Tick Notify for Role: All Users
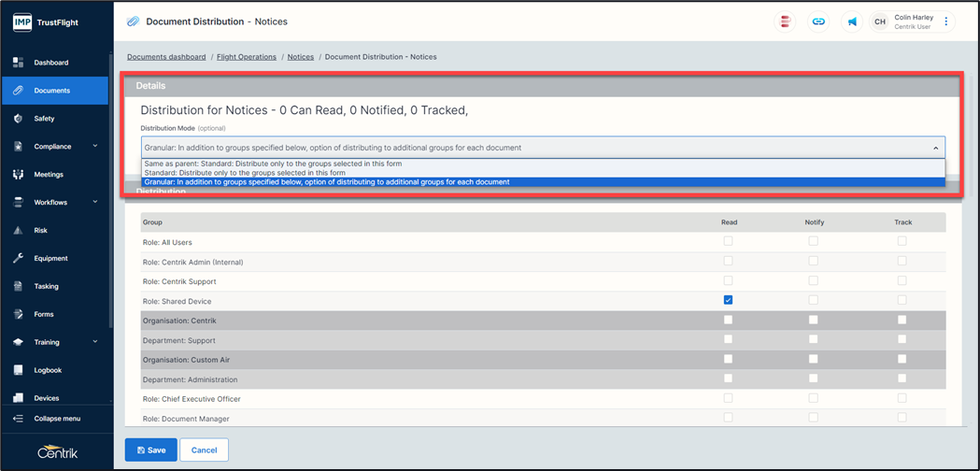 point(813,241)
